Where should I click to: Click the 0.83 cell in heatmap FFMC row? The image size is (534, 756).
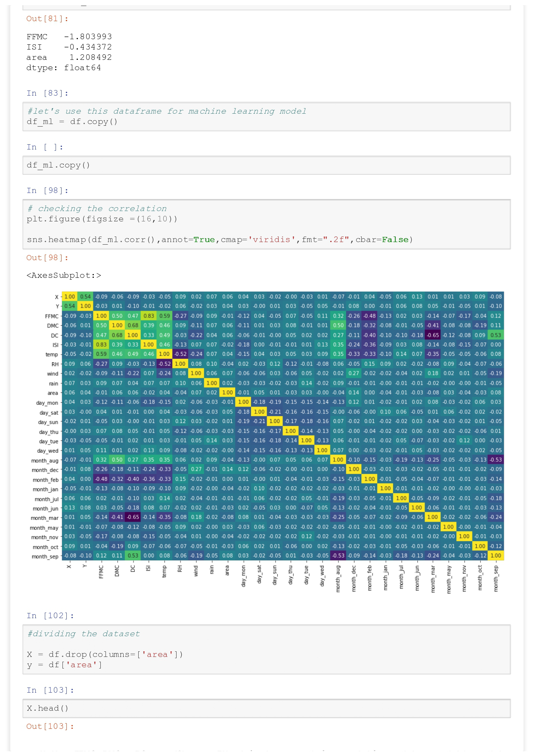tap(149, 316)
